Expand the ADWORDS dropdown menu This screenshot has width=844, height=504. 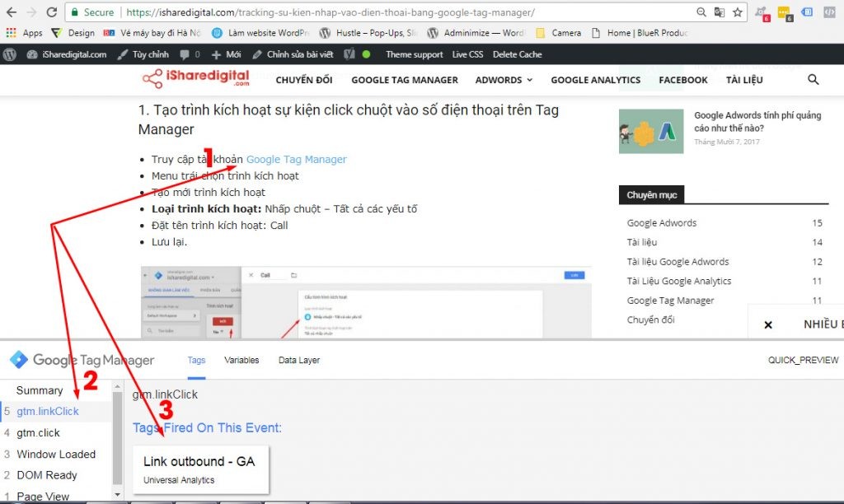(x=504, y=80)
